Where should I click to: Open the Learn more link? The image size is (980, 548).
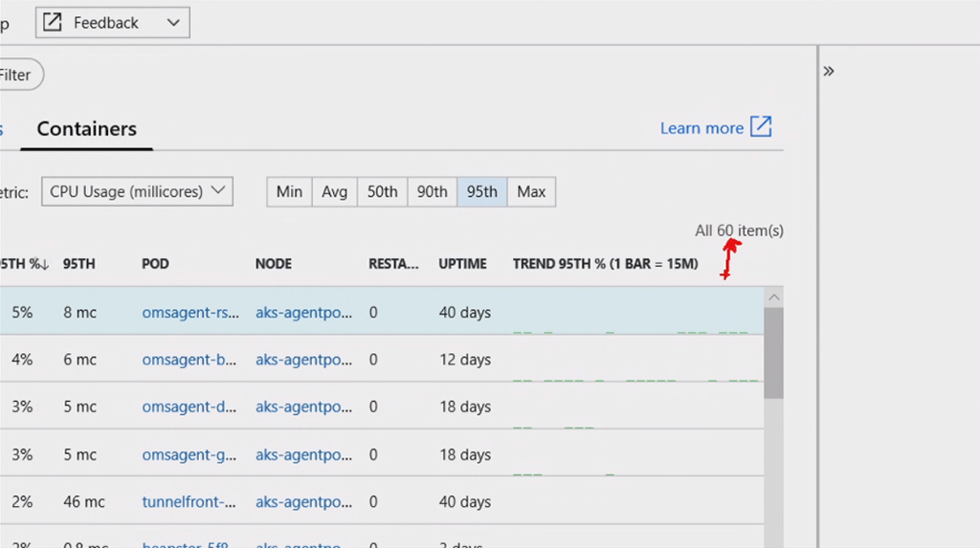(702, 128)
